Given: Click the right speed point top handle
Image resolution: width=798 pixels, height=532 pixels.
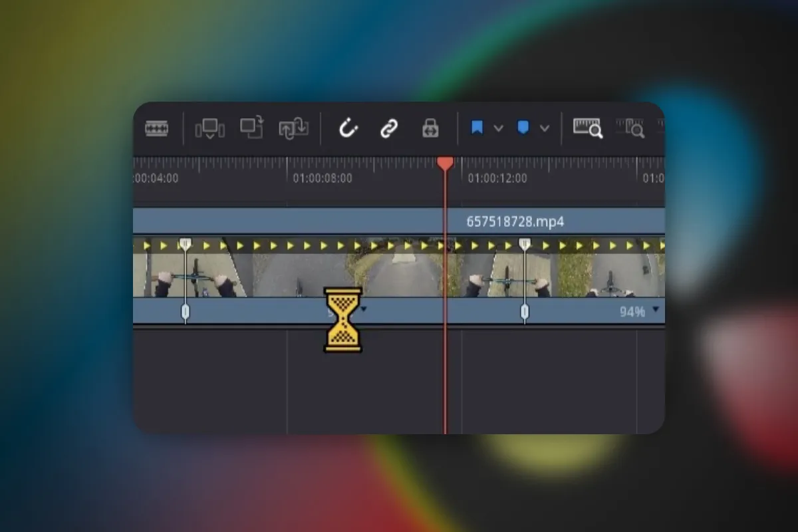Looking at the screenshot, I should [525, 245].
